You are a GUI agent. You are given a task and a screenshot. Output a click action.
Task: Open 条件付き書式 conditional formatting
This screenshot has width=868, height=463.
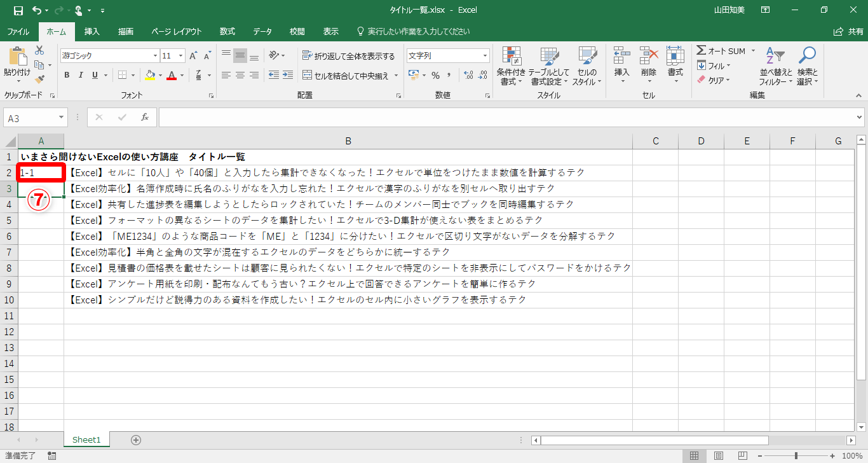(x=511, y=66)
